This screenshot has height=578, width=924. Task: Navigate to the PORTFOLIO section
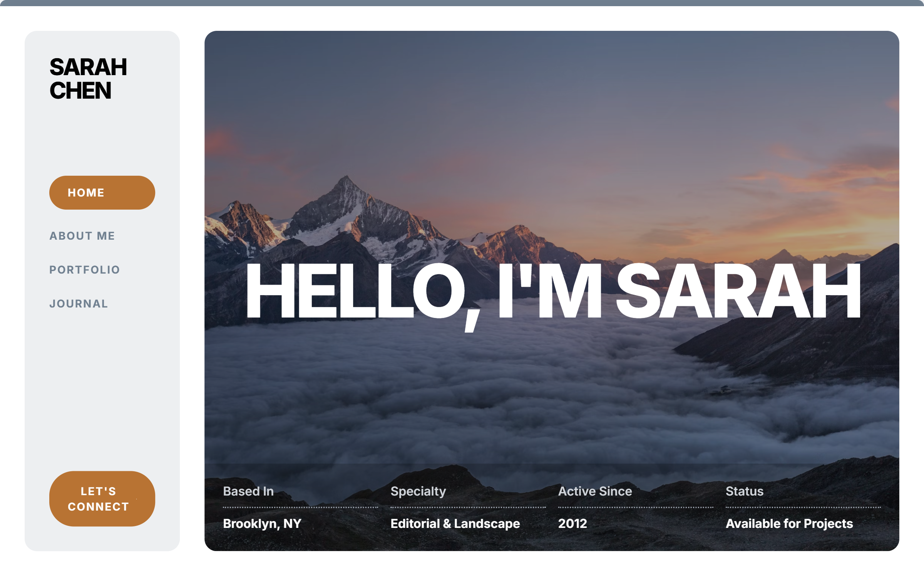85,270
